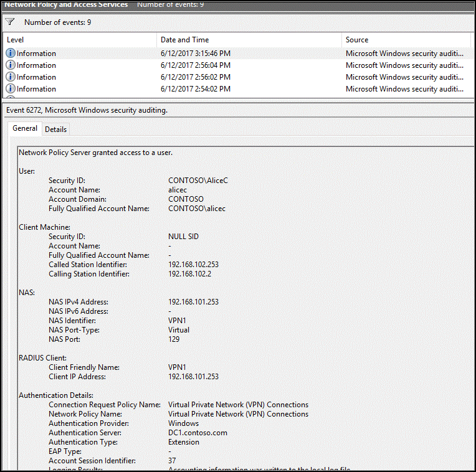This screenshot has width=476, height=472.
Task: Sort by Level column header
Action: pyautogui.click(x=80, y=40)
